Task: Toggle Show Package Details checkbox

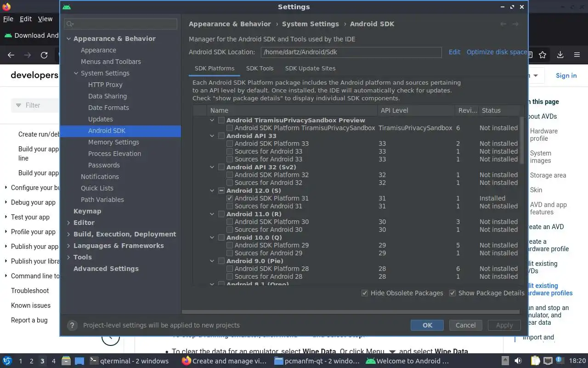Action: coord(452,293)
